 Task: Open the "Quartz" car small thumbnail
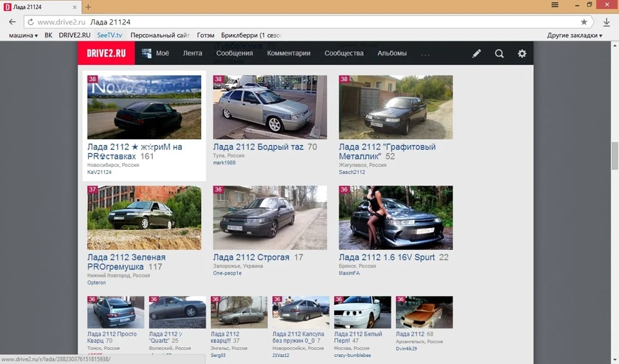point(177,312)
